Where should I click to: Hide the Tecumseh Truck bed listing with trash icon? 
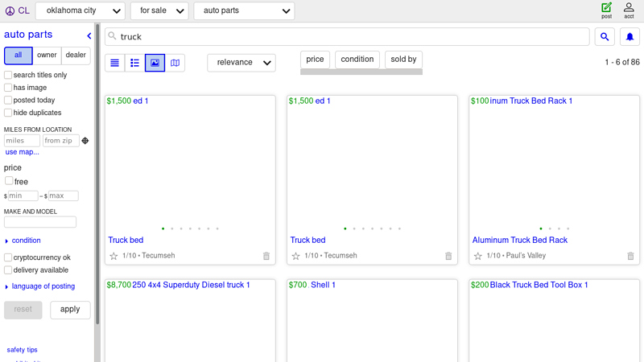coord(266,256)
